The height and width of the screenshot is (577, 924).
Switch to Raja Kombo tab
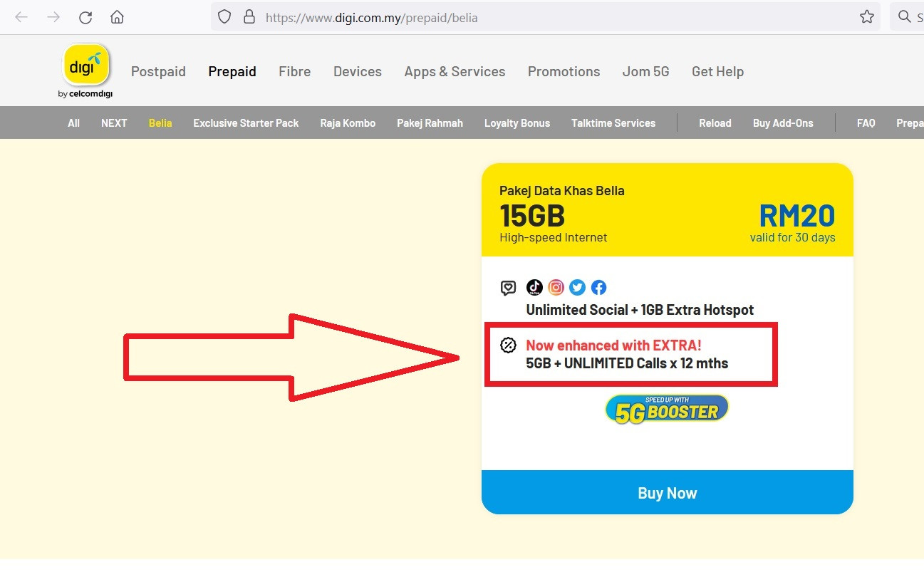click(348, 123)
